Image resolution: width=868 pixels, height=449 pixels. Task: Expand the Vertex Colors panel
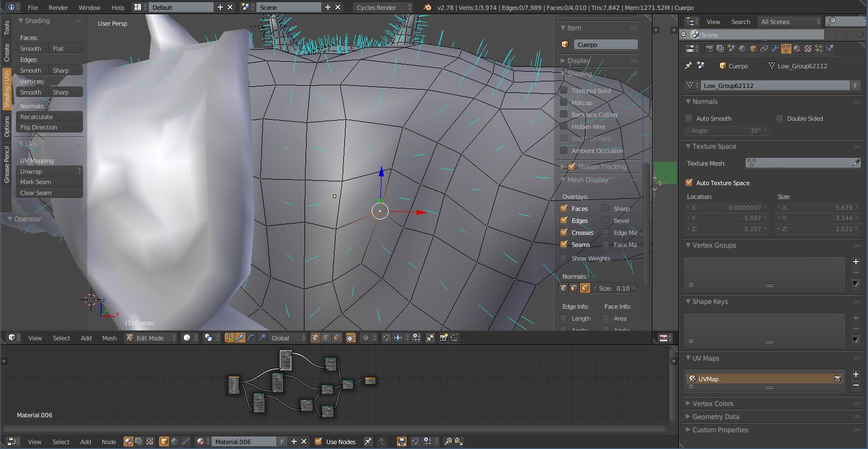click(713, 404)
